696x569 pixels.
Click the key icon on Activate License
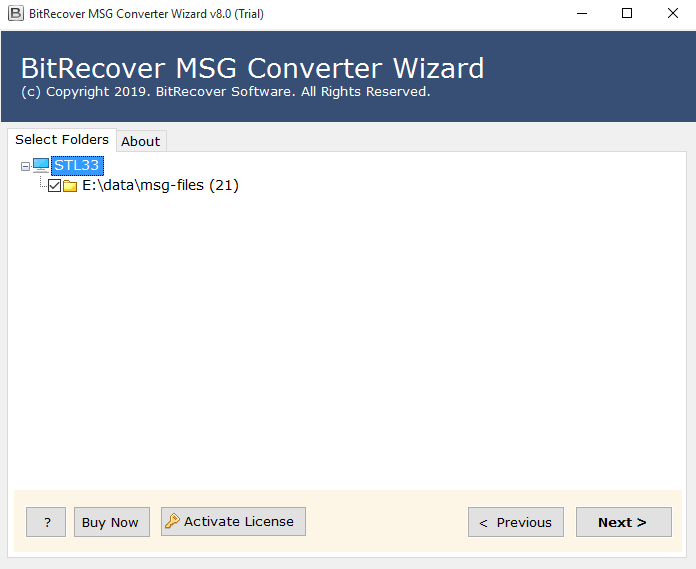point(172,521)
